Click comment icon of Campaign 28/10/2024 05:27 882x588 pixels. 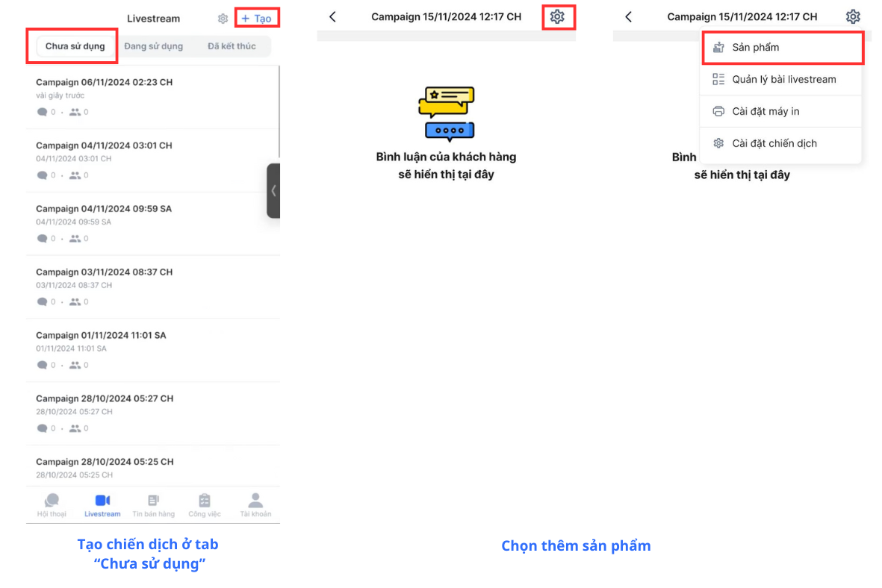click(x=42, y=428)
